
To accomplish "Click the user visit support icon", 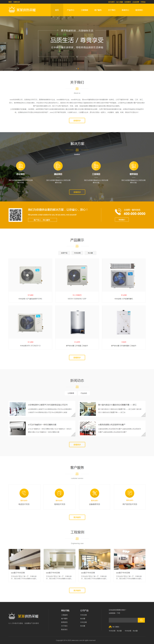I will tap(130, 493).
